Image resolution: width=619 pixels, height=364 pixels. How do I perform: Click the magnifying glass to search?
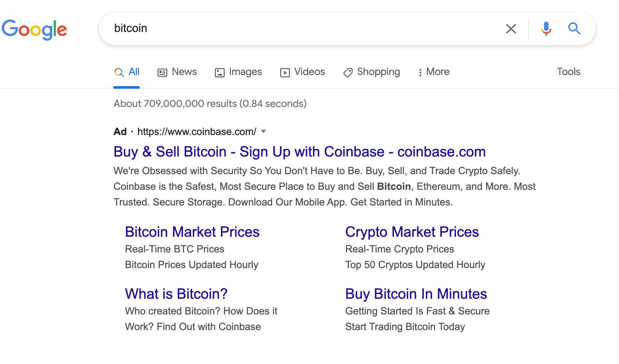tap(574, 29)
